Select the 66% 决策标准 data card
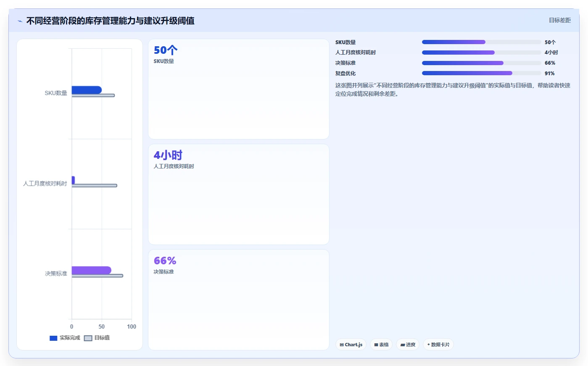 coord(239,300)
